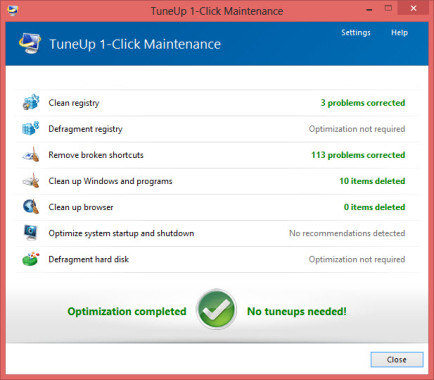
Task: Click the header title TuneUp 1-Click Maintenance
Action: point(135,44)
